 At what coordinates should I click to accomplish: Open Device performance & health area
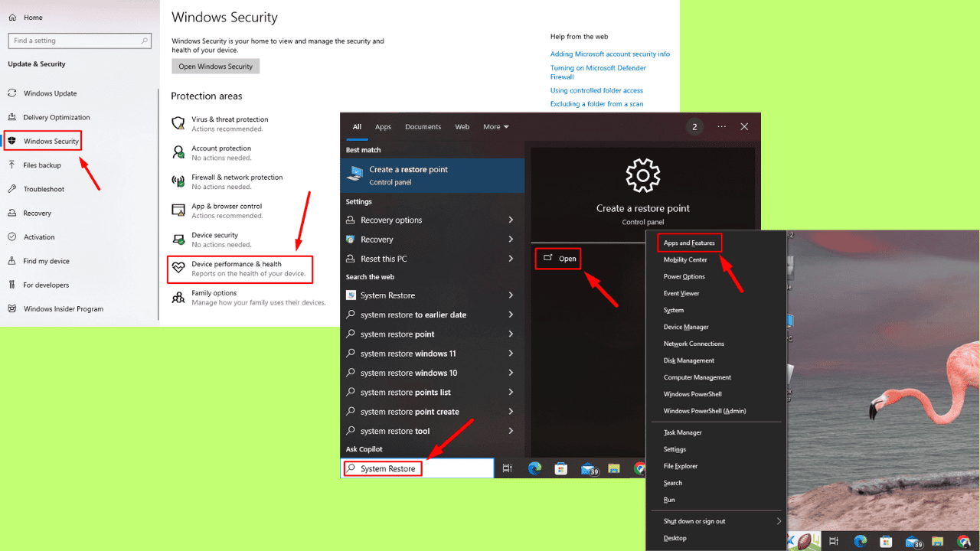pyautogui.click(x=240, y=269)
